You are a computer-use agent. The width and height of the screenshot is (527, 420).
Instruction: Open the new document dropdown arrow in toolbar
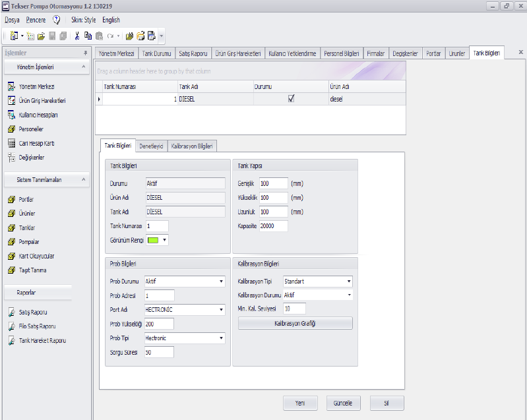[22, 36]
